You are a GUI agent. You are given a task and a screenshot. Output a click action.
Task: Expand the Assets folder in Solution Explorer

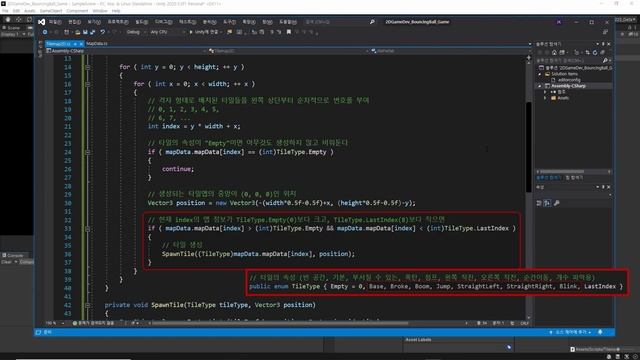(545, 98)
